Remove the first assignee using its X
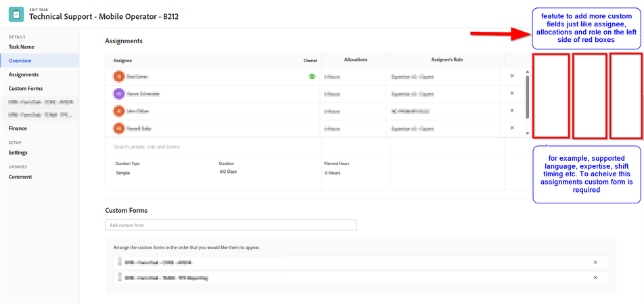 point(511,76)
